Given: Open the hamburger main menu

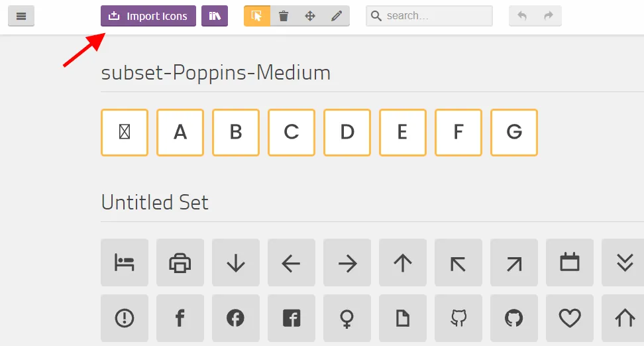Looking at the screenshot, I should (21, 16).
